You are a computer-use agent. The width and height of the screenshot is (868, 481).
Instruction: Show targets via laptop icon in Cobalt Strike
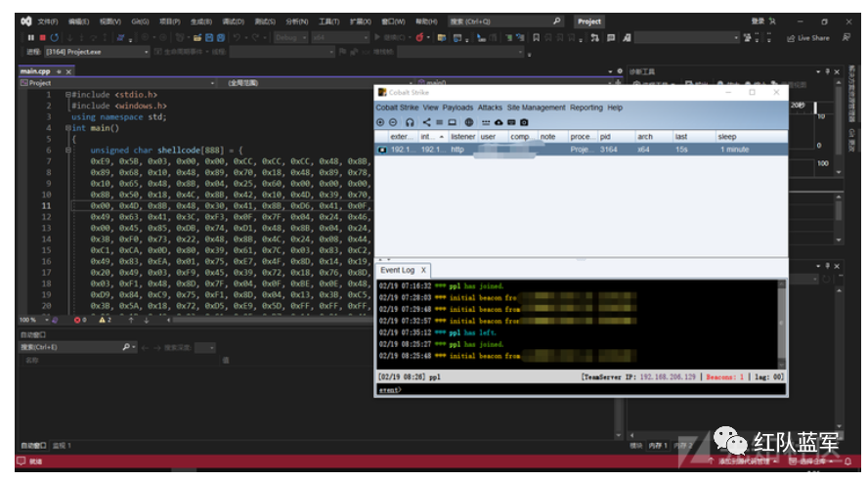coord(453,122)
